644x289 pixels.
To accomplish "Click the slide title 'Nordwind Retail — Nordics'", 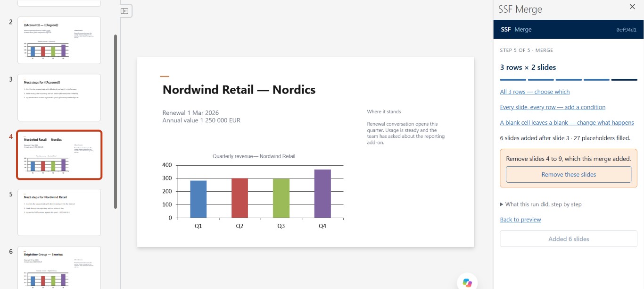I will tap(239, 90).
